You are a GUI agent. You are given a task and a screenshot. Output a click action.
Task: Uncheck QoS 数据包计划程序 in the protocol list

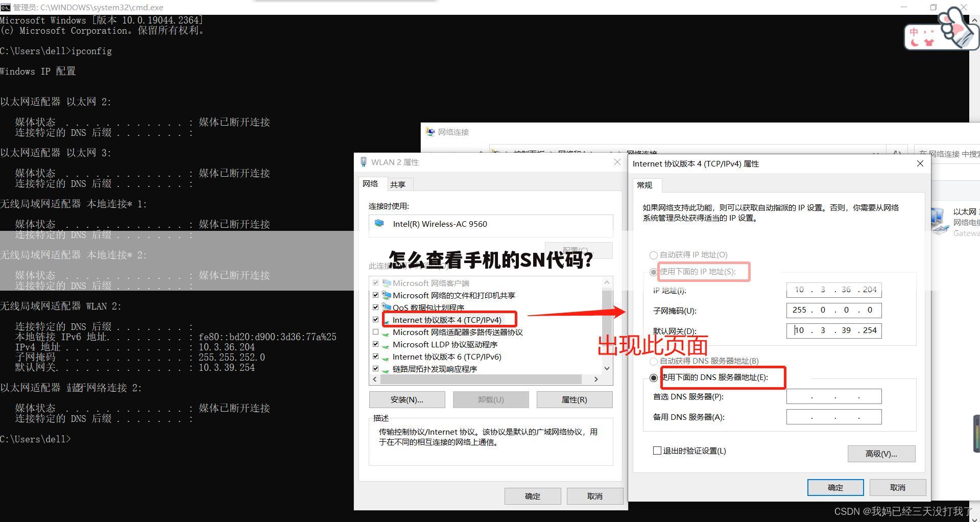(x=376, y=307)
